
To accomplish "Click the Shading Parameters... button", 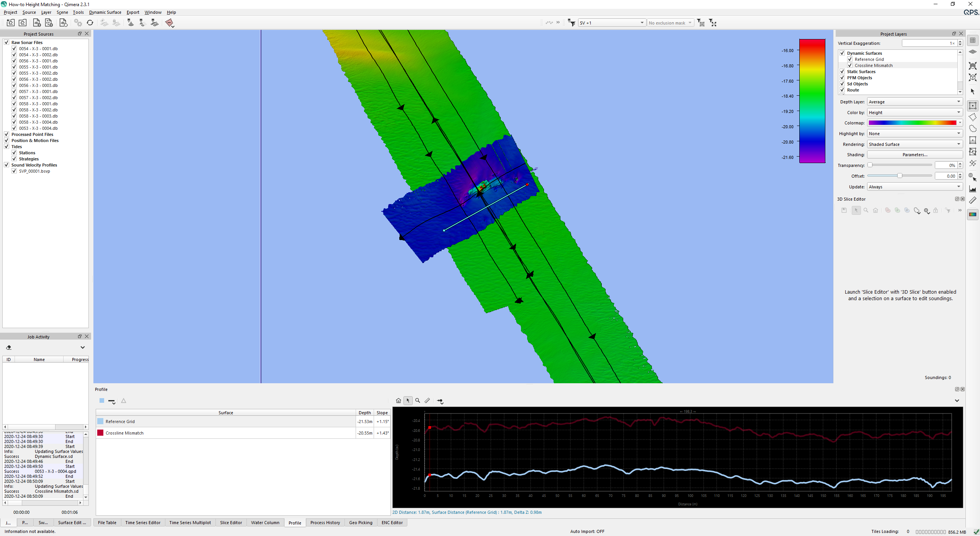I will click(x=915, y=155).
